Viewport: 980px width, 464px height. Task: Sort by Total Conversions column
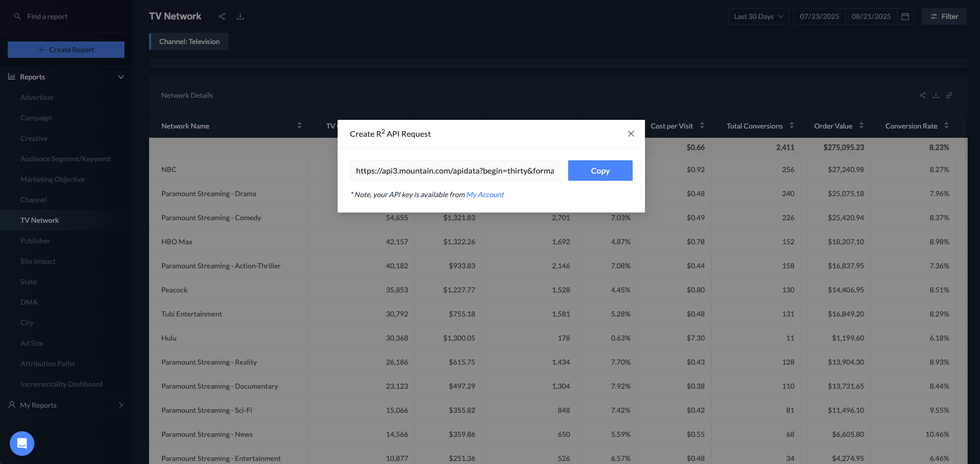coord(791,126)
